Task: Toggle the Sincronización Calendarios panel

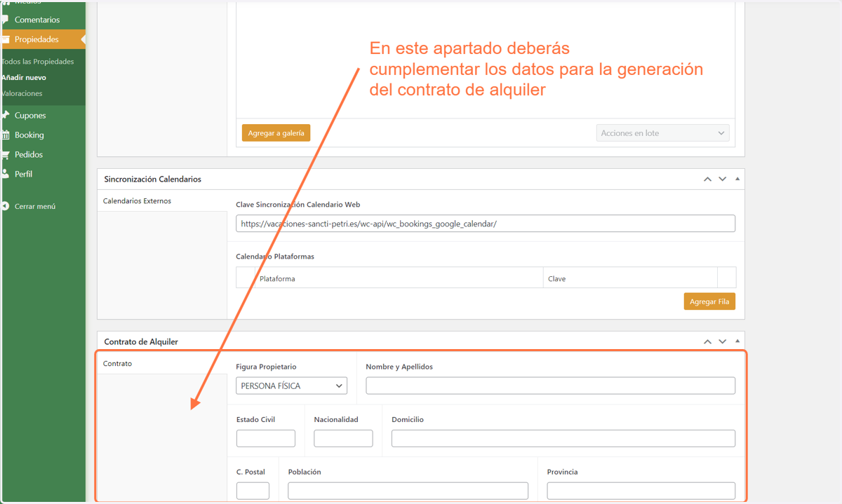Action: pyautogui.click(x=737, y=179)
